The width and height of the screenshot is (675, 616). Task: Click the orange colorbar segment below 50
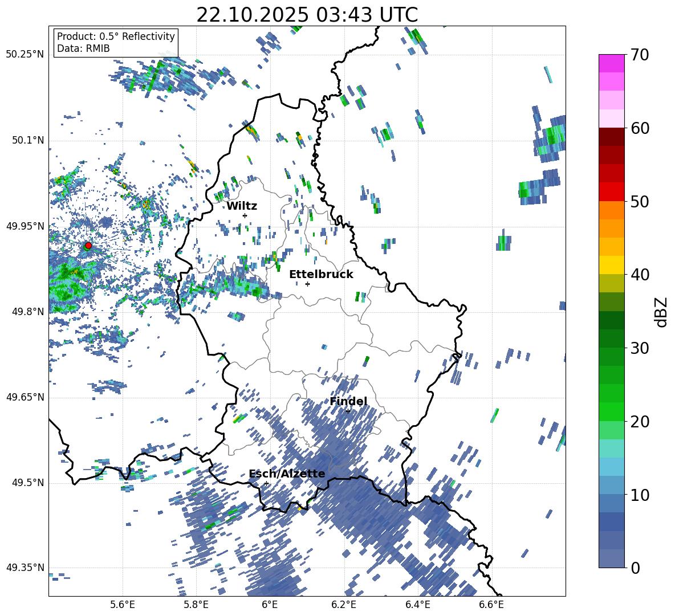[611, 210]
